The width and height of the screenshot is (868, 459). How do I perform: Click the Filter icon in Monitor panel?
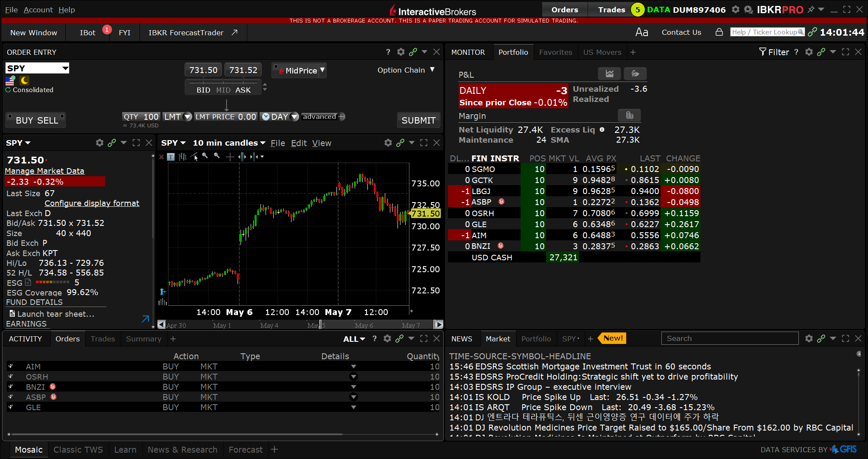click(763, 52)
